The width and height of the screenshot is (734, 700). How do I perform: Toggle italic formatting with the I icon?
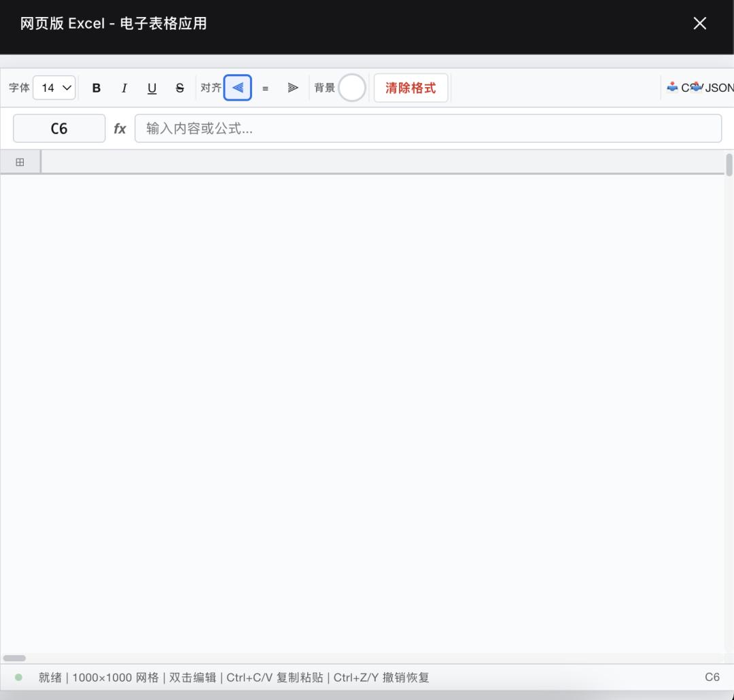[124, 88]
